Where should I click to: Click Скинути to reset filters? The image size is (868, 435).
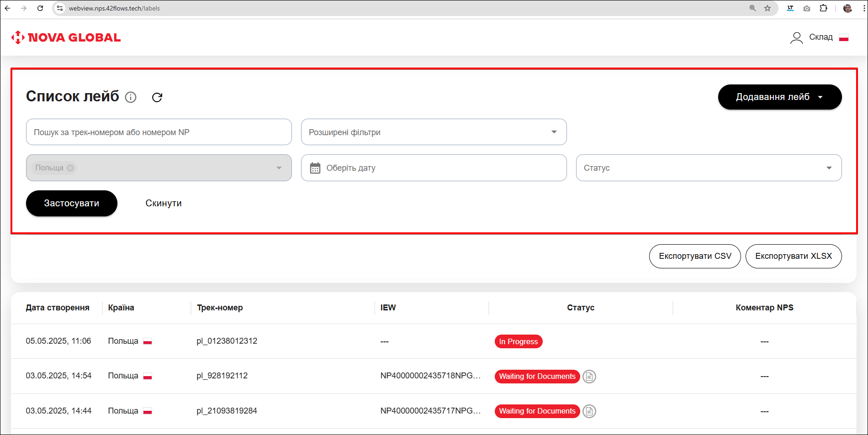(x=164, y=203)
